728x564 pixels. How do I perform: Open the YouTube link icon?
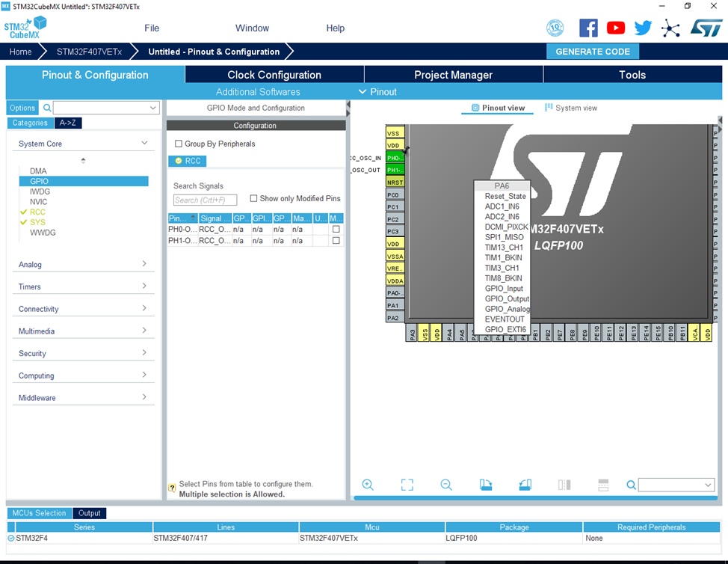pyautogui.click(x=616, y=28)
